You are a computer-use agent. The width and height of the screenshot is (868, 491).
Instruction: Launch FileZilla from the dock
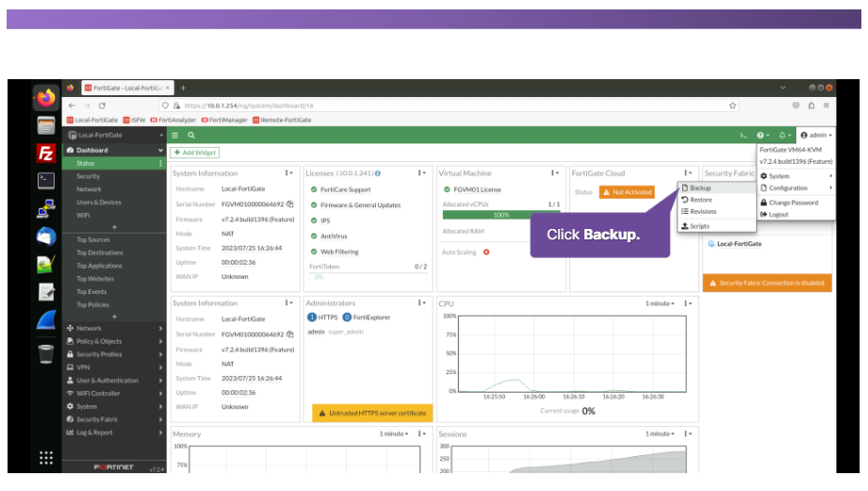tap(46, 153)
